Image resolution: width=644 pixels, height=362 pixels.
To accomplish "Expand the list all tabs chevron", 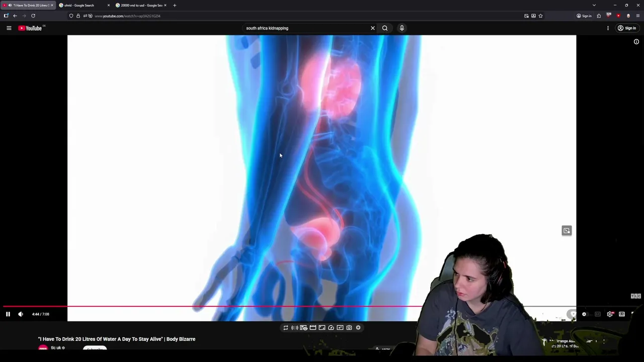I will tap(594, 6).
